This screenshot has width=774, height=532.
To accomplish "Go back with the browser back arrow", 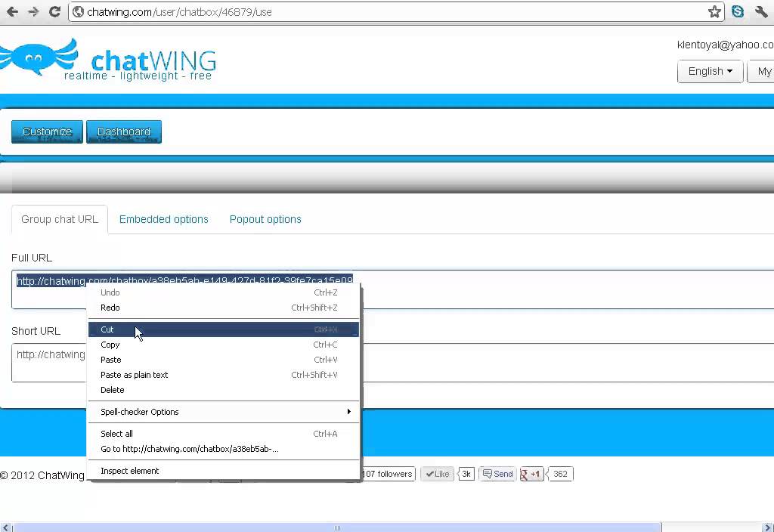I will pos(12,11).
